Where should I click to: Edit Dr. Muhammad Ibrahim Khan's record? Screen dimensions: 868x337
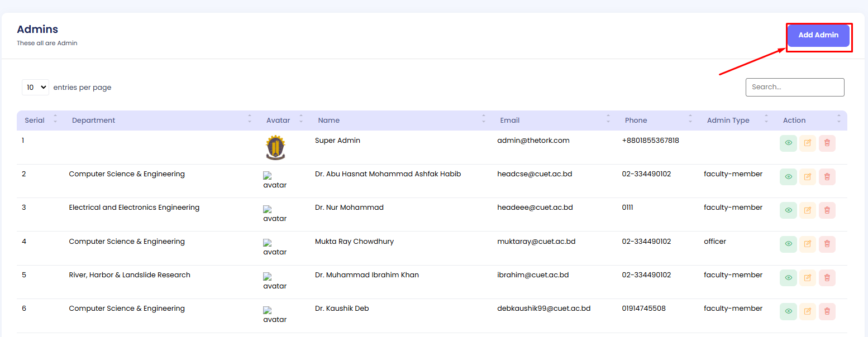(x=807, y=278)
